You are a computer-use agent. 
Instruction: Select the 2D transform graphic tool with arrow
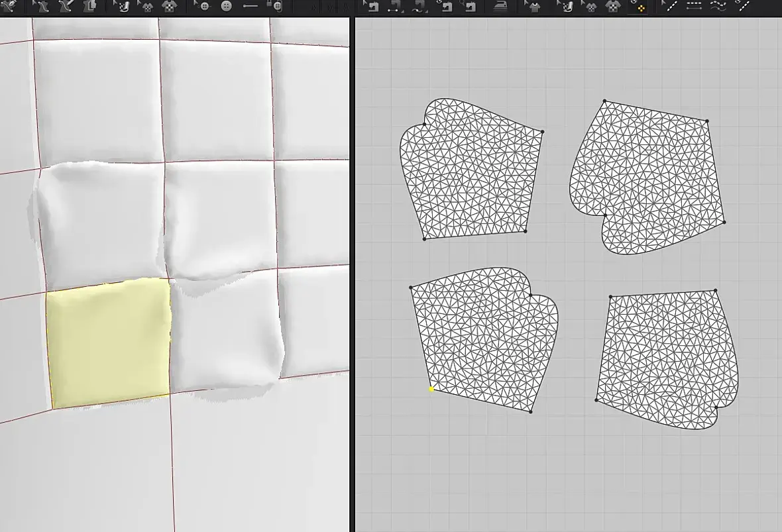click(x=590, y=7)
